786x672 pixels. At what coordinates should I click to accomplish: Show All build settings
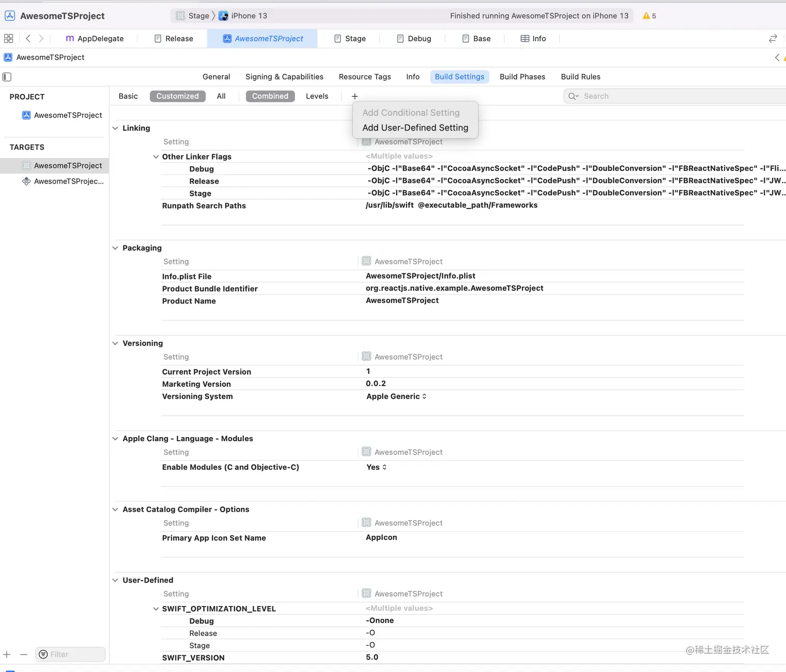(221, 96)
